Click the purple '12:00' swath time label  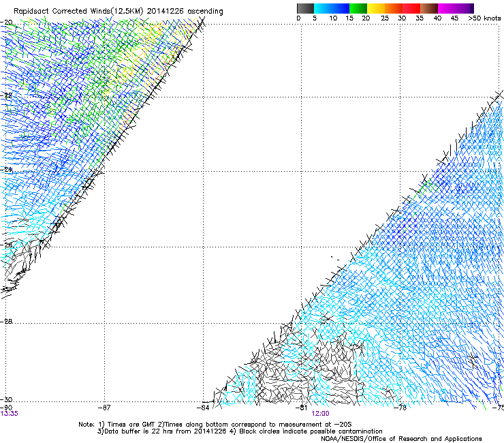321,414
